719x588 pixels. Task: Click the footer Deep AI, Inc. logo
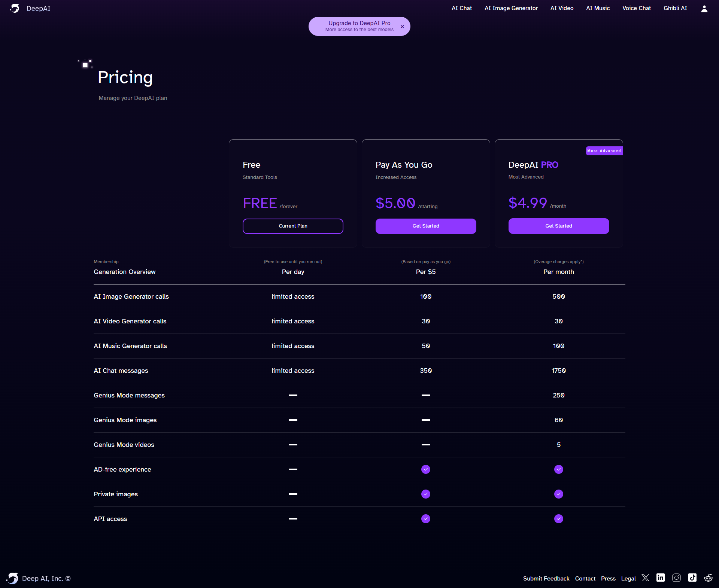13,578
